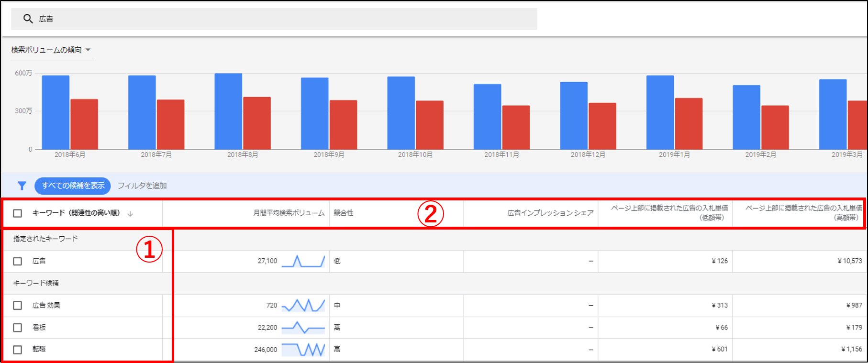Click the search volume value 22,200
Screen dimensions: 868x363
point(267,328)
